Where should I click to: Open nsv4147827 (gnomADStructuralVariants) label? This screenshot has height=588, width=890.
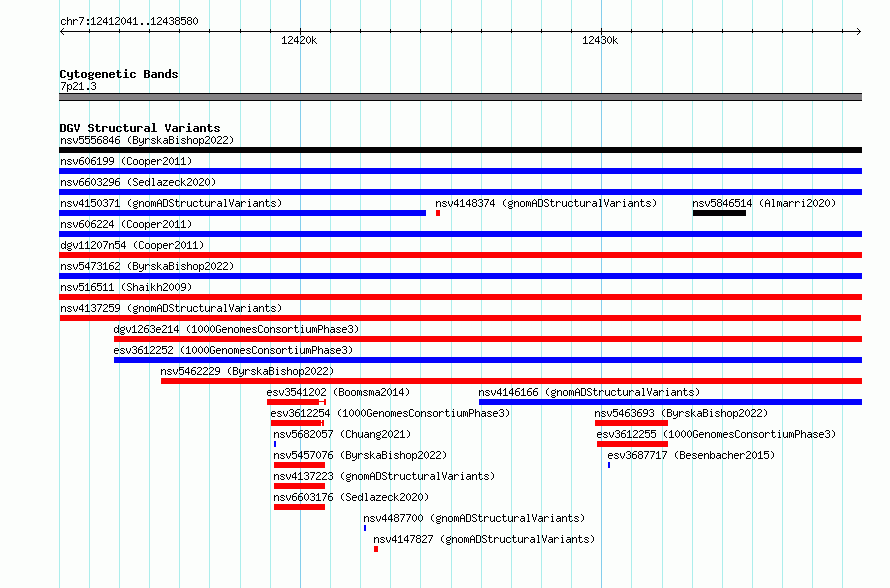coord(484,539)
